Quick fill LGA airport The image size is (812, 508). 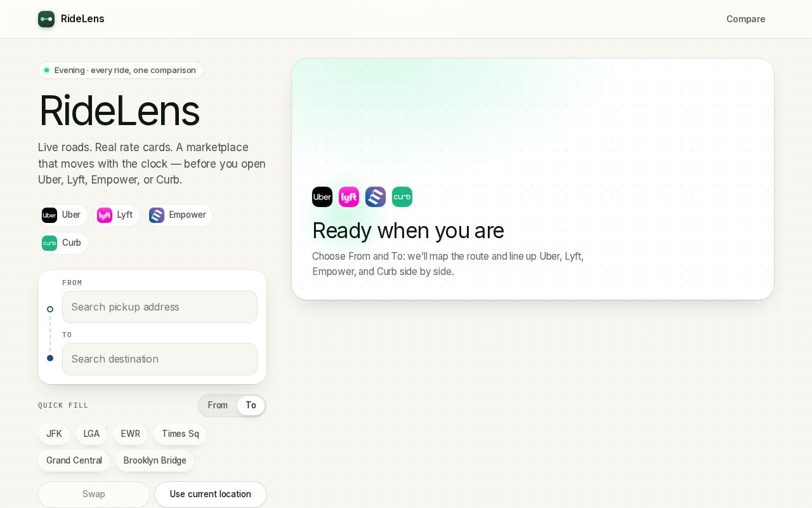pos(91,434)
